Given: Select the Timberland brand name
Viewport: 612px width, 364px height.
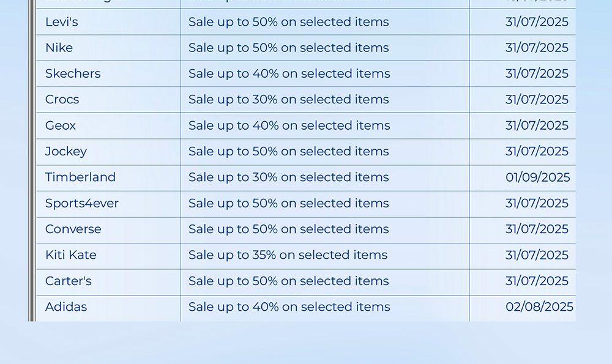Looking at the screenshot, I should 80,177.
